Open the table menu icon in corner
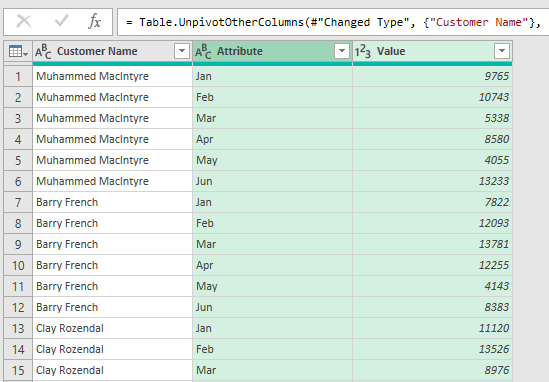The image size is (549, 382). pos(18,51)
